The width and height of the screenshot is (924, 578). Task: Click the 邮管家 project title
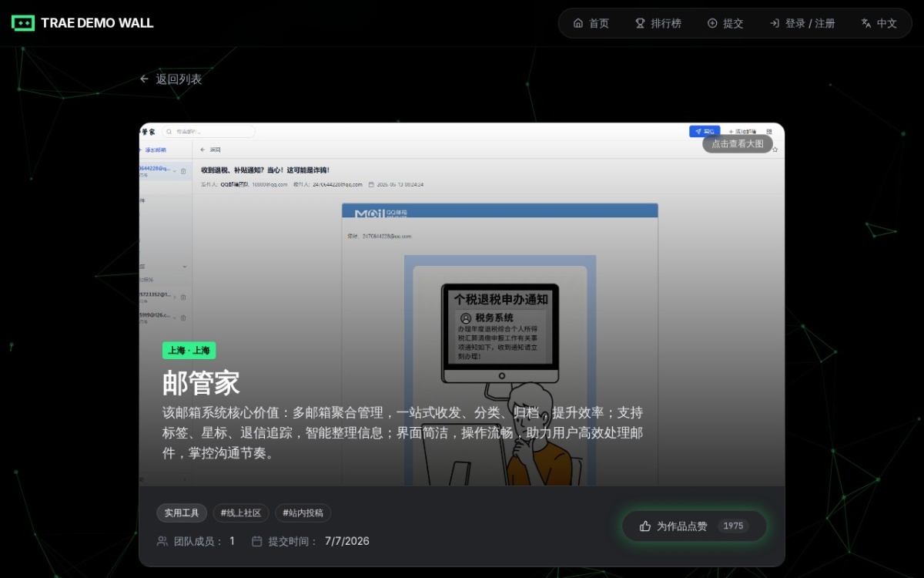point(201,382)
